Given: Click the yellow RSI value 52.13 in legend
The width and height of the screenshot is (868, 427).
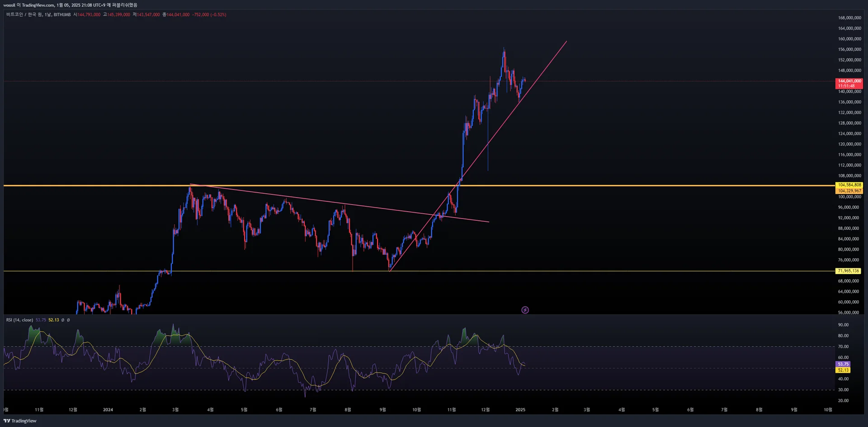Looking at the screenshot, I should pos(54,320).
